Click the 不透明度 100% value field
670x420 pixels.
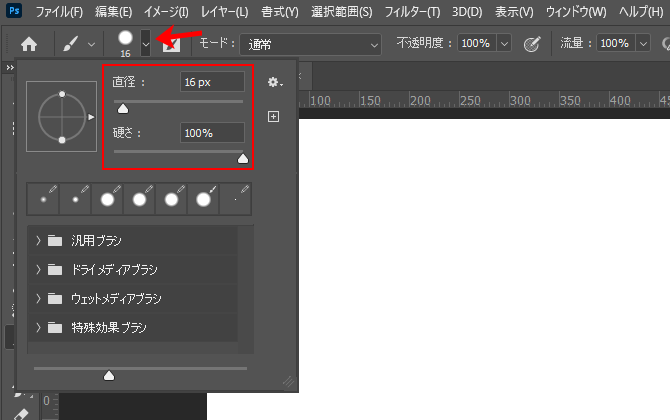click(476, 43)
